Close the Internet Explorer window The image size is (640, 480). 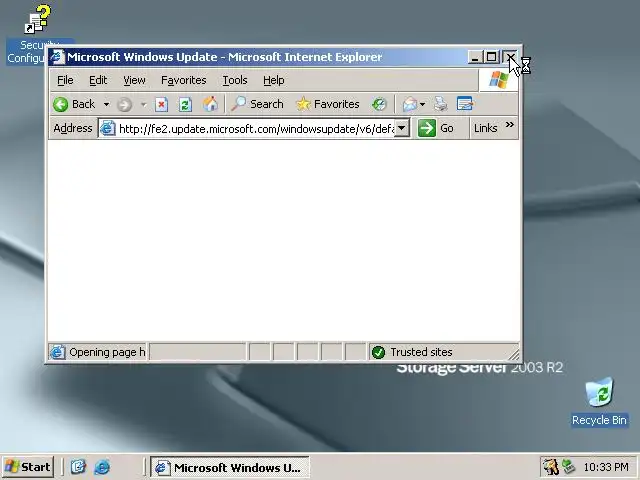[510, 57]
